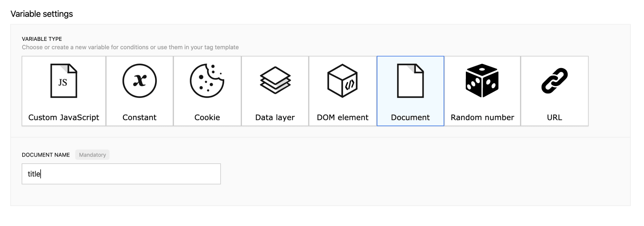This screenshot has height=226, width=644.
Task: Click the Mandatory badge beside Document Name
Action: click(x=92, y=155)
